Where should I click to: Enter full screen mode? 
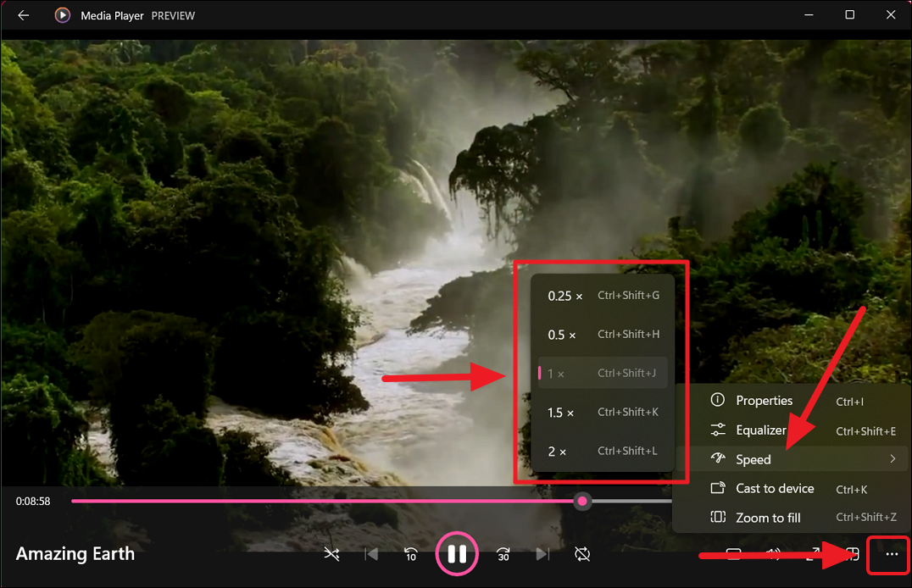[x=815, y=553]
